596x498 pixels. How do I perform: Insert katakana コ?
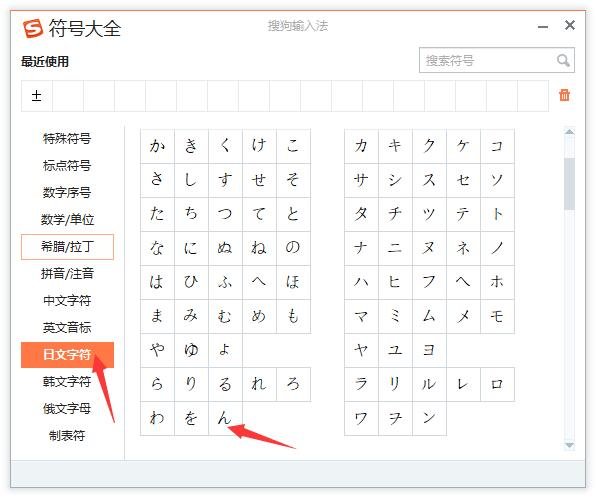coord(497,146)
